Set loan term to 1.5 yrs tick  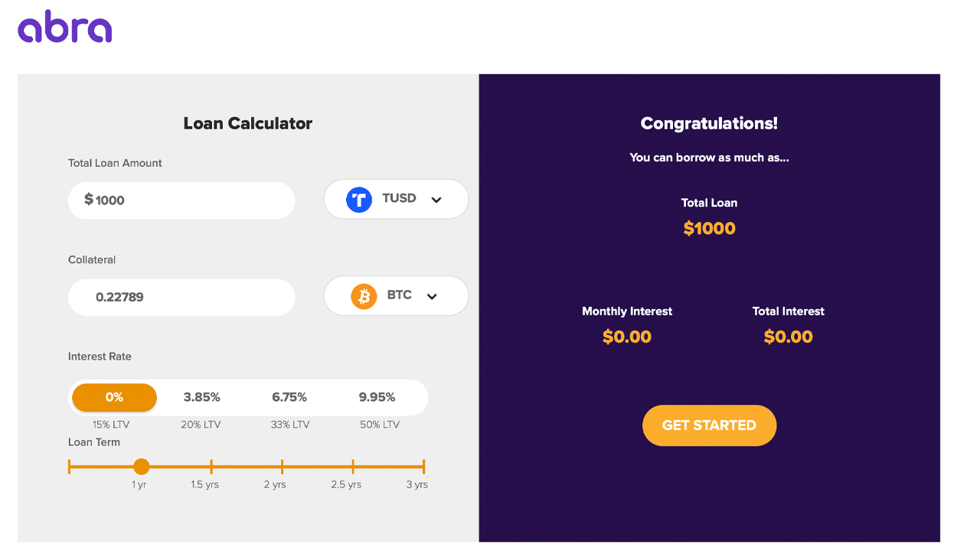tap(211, 466)
